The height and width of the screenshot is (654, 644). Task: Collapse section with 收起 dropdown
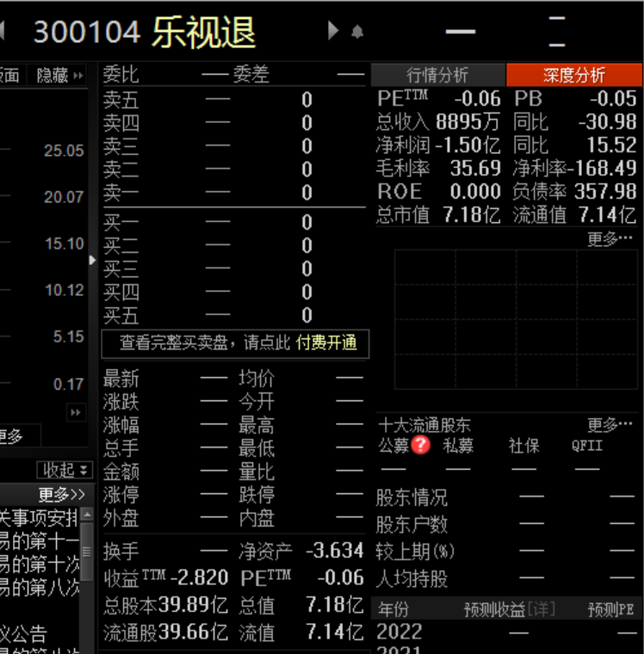click(x=65, y=470)
